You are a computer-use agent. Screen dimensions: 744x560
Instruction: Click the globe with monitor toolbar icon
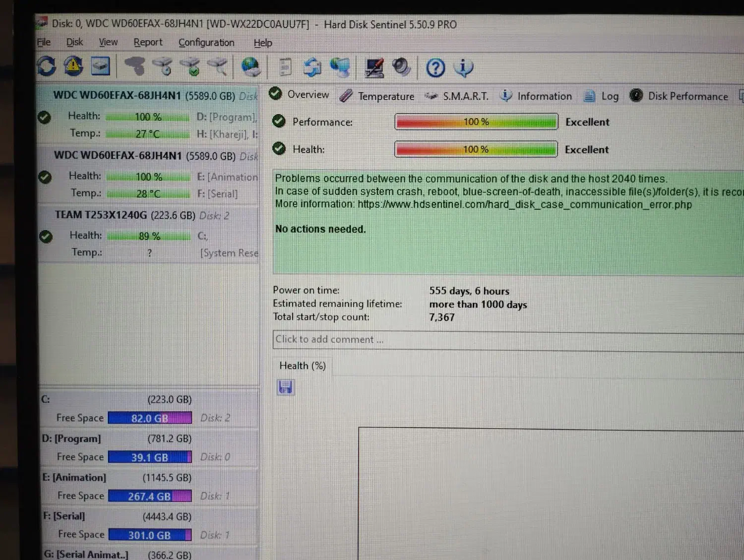(x=340, y=67)
